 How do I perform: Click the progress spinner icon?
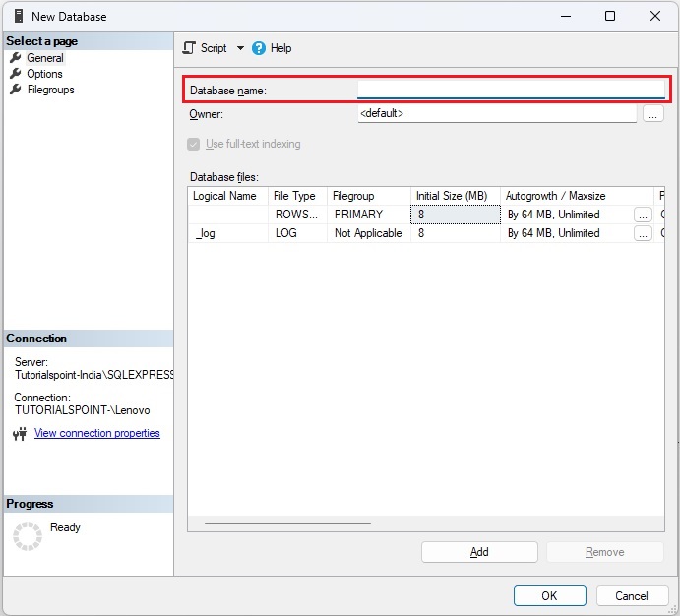pos(28,536)
